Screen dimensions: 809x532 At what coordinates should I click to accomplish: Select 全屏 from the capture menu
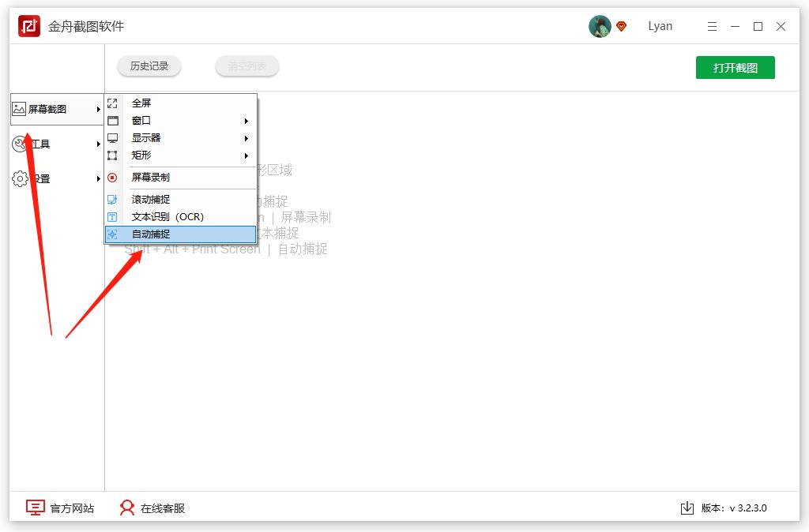[x=141, y=103]
